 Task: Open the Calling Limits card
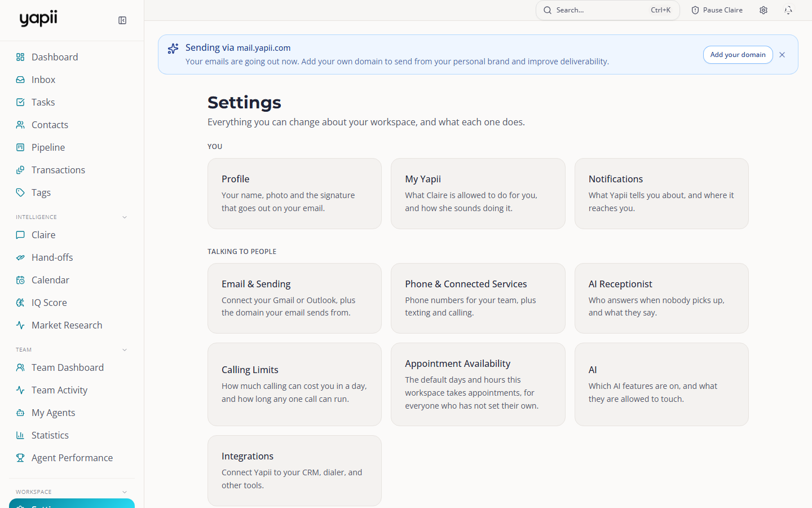pyautogui.click(x=294, y=384)
